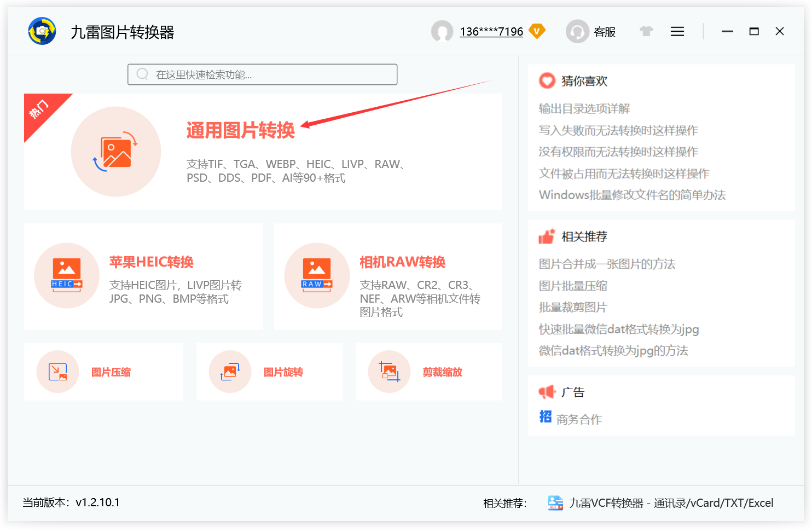The width and height of the screenshot is (812, 532).
Task: Click the 当前版本 v1.2.10.1 text
Action: pos(71,502)
